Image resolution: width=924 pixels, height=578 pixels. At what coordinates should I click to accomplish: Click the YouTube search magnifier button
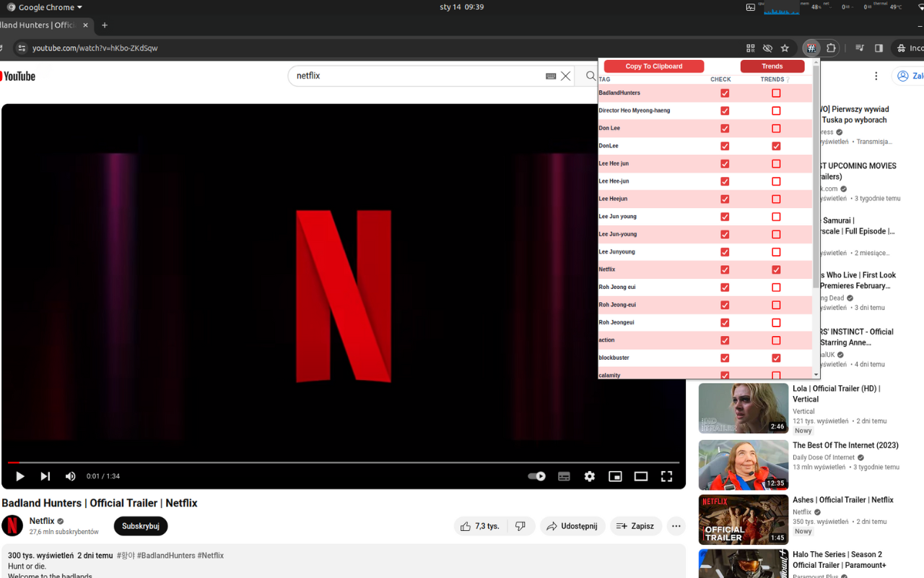click(x=591, y=76)
